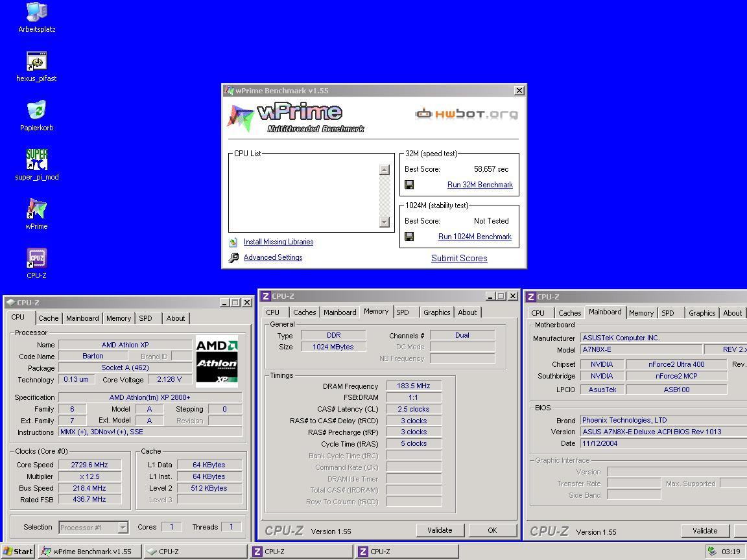This screenshot has width=747, height=560.
Task: Click Validate in the Memory CPU-Z window
Action: (440, 530)
